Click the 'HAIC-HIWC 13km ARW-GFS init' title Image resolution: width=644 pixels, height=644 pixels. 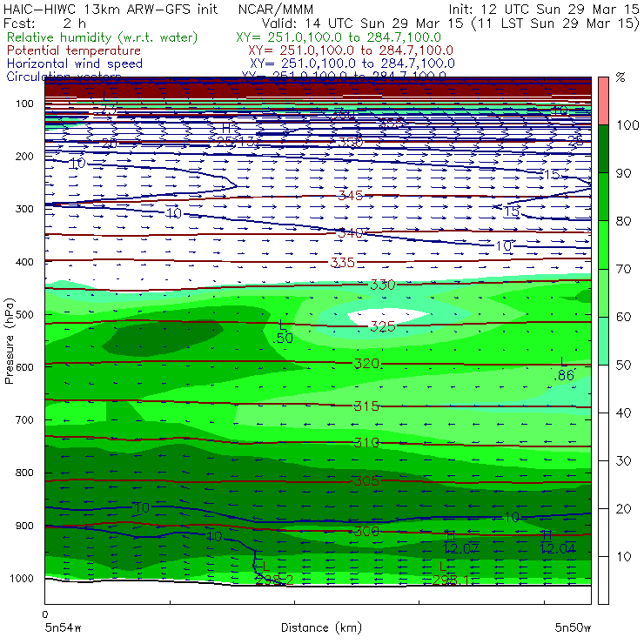pyautogui.click(x=111, y=9)
